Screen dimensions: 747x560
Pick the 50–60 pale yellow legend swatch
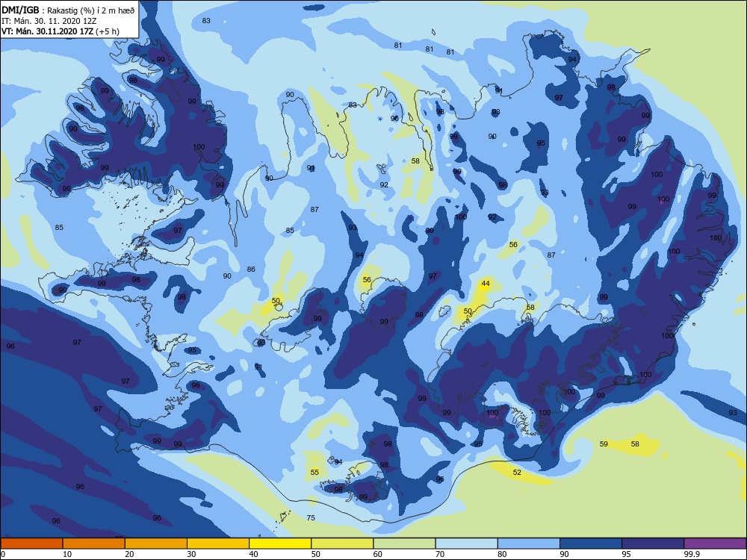(x=342, y=544)
